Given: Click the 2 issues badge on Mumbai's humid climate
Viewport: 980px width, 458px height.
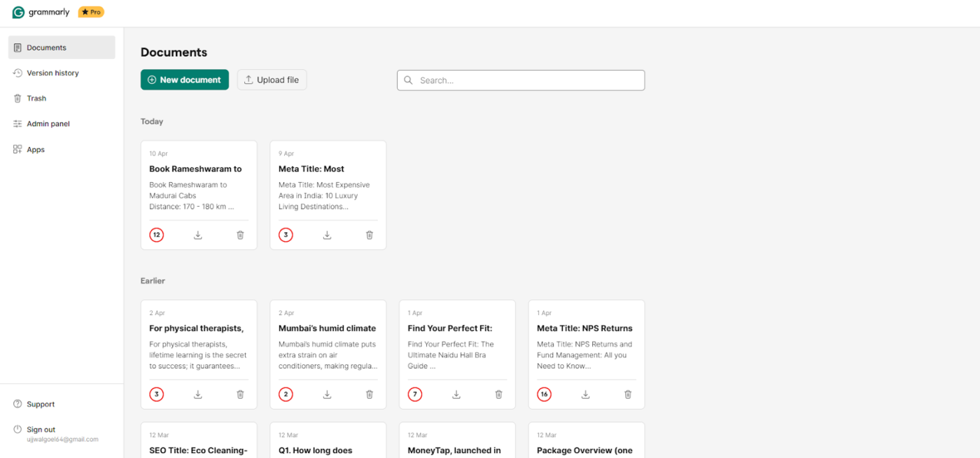Looking at the screenshot, I should tap(286, 395).
